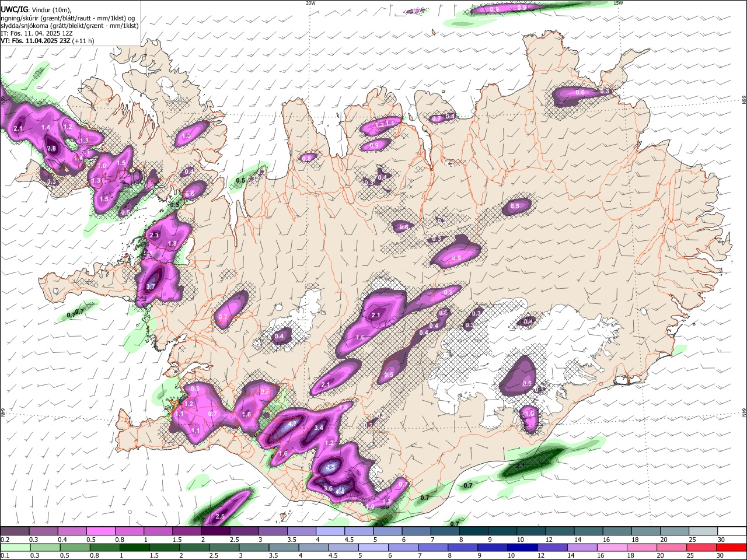Select the darkest green swatch between 1 and 1.5
Viewport: 747px width, 560px height.
pyautogui.click(x=135, y=548)
